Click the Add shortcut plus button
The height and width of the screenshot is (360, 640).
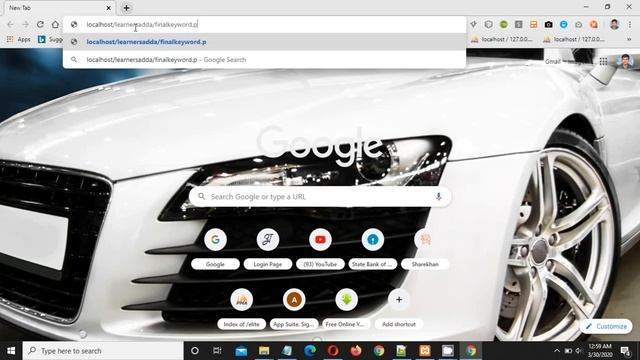tap(399, 300)
